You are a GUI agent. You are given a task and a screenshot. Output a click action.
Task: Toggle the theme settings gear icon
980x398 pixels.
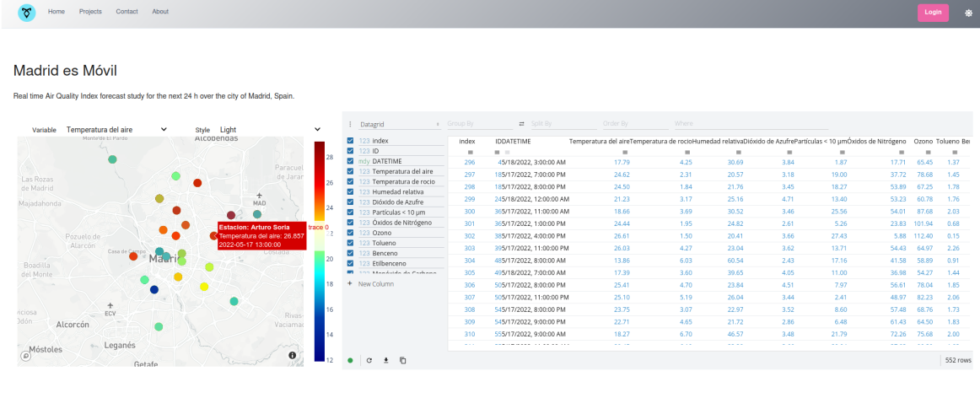pos(969,13)
